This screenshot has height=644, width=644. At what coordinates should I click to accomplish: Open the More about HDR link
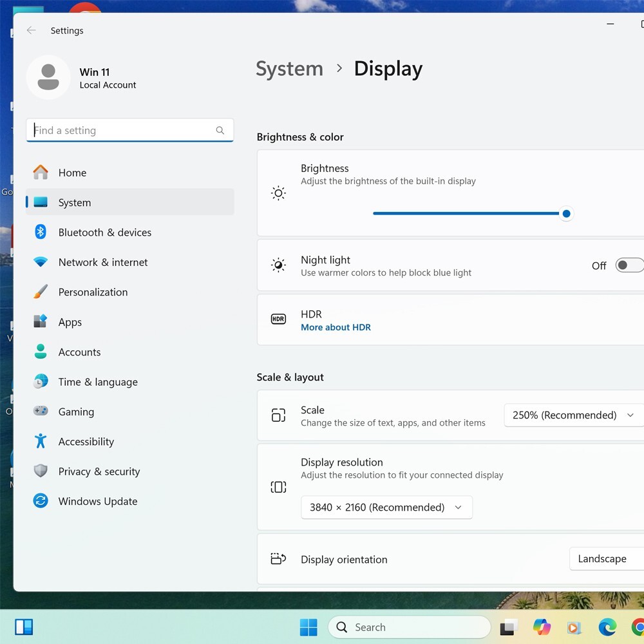pyautogui.click(x=336, y=327)
